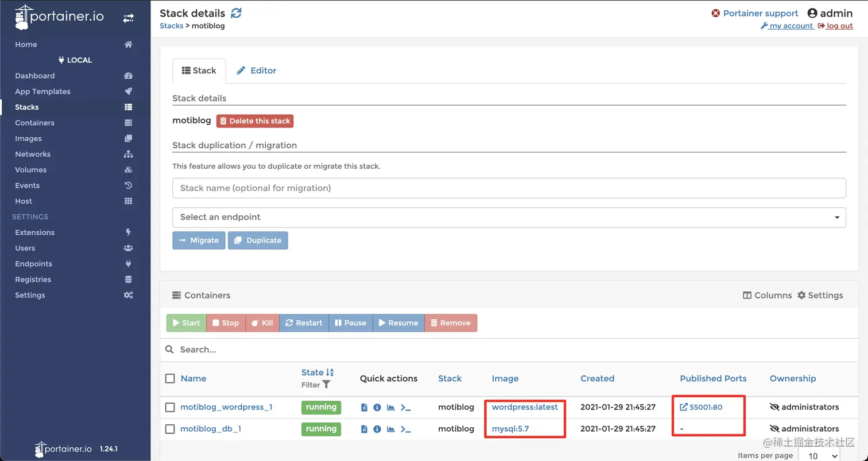Open stats chart icon for motiblog_wordpress_1
The height and width of the screenshot is (461, 868).
point(391,408)
